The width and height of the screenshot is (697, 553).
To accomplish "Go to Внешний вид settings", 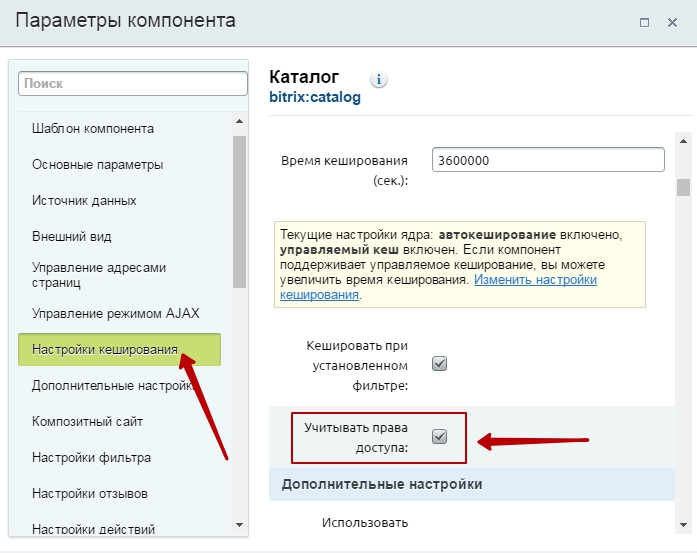I will coord(71,237).
